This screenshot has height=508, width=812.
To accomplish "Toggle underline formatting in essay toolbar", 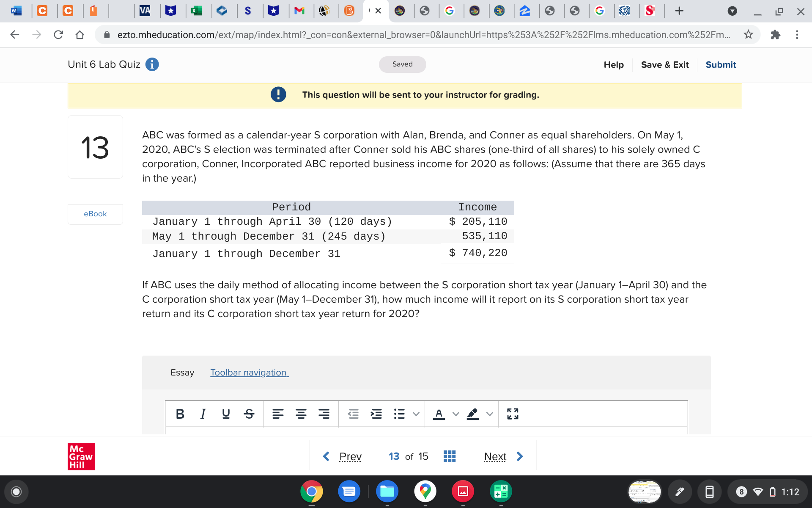I will 226,414.
